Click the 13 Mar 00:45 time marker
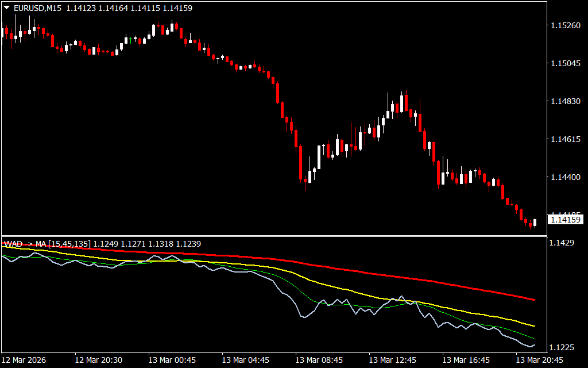 [x=172, y=360]
